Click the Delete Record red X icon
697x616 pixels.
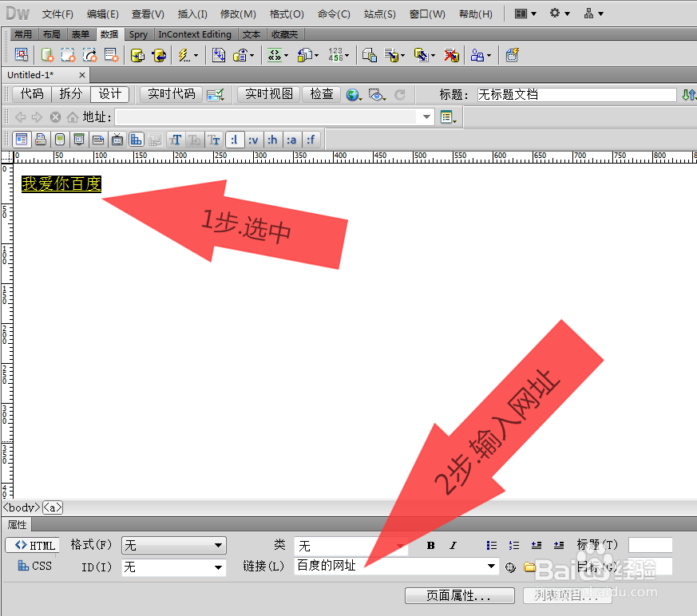click(451, 55)
